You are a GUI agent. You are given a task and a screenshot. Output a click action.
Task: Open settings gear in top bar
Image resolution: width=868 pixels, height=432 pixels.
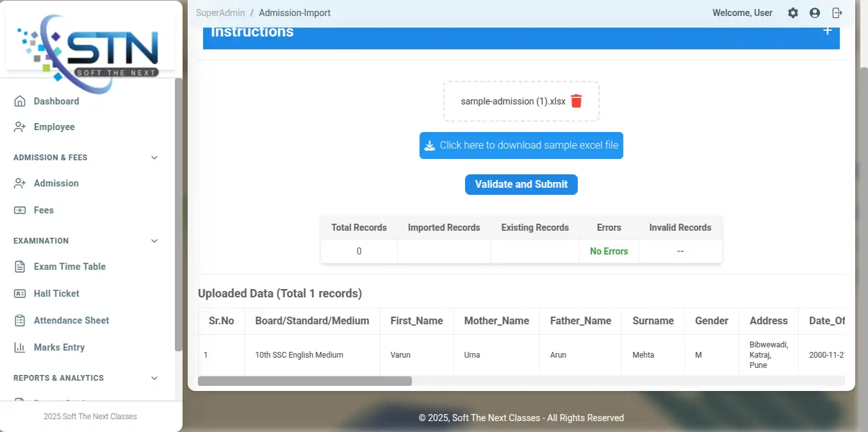pyautogui.click(x=793, y=13)
